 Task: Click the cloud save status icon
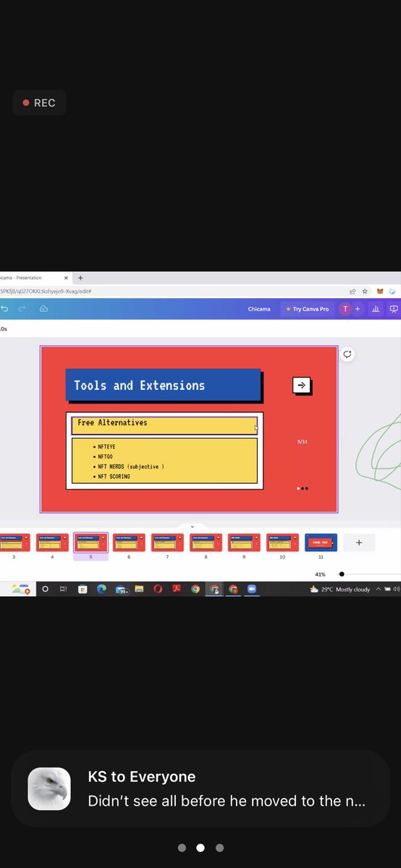click(43, 309)
